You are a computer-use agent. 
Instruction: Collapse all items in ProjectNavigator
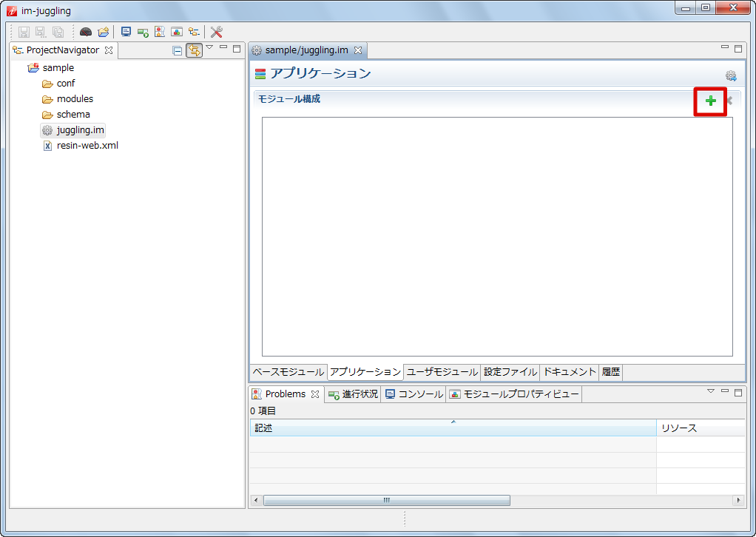[177, 50]
